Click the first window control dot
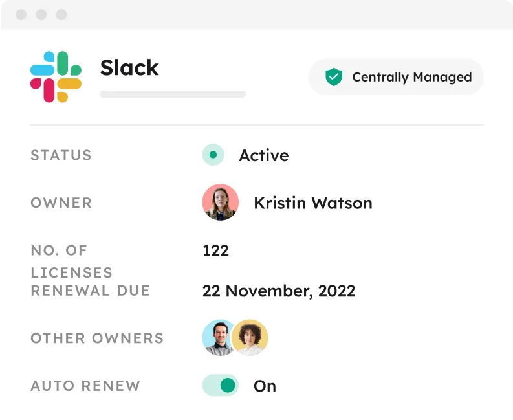 tap(21, 14)
